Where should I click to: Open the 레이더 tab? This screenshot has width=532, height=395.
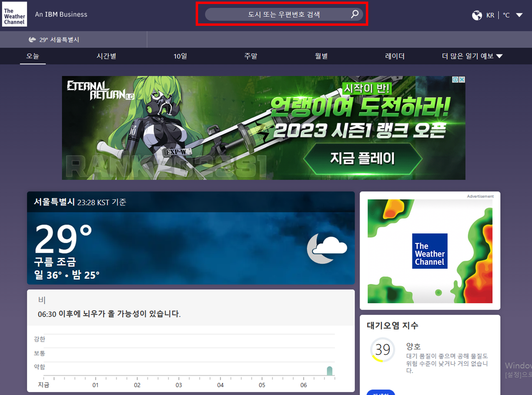(x=395, y=56)
